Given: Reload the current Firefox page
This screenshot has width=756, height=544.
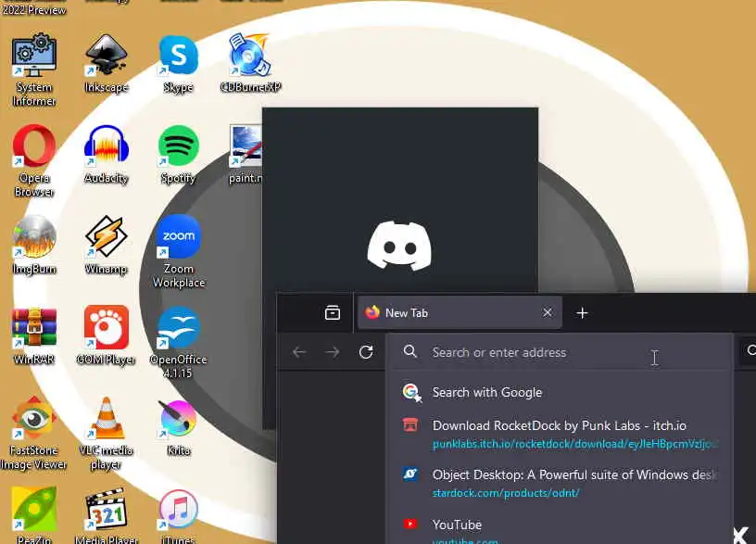Looking at the screenshot, I should tap(366, 352).
